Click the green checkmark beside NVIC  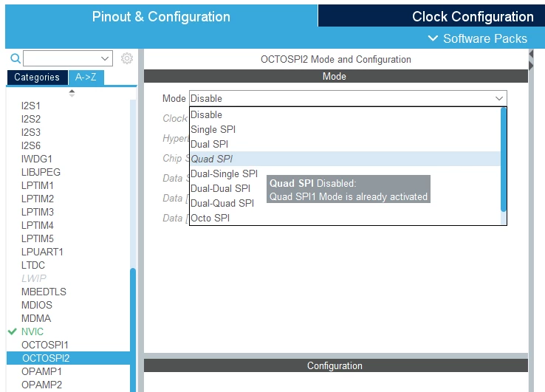click(12, 331)
